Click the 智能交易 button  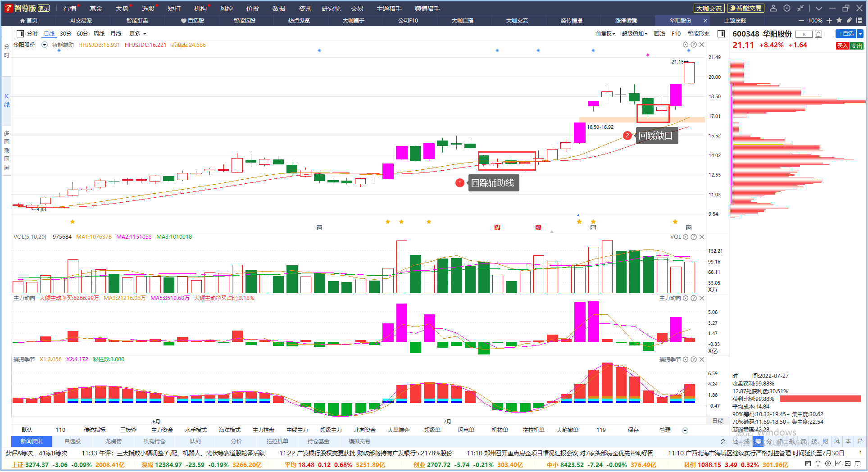[745, 8]
